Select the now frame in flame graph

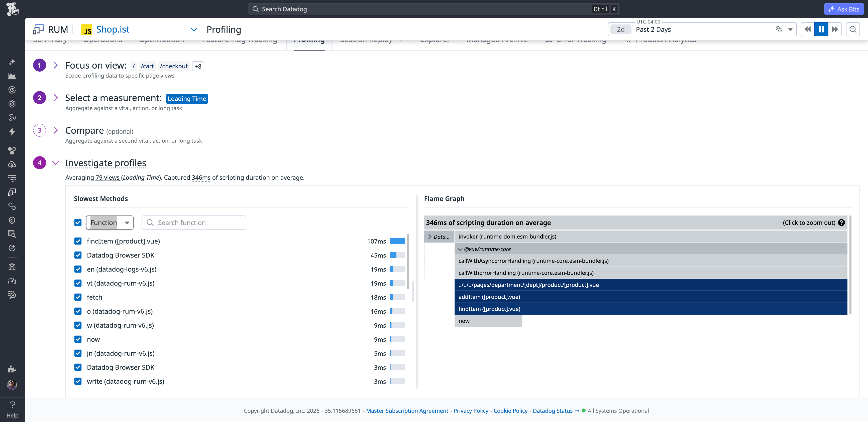point(488,321)
